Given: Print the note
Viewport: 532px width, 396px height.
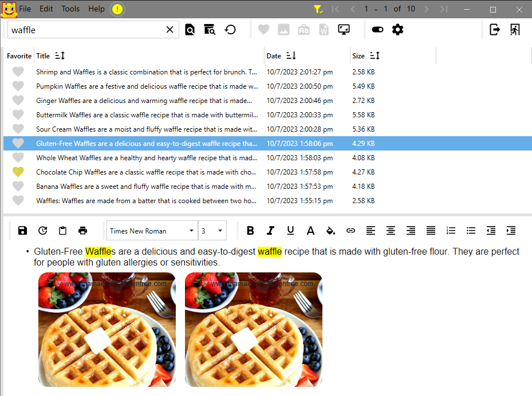Looking at the screenshot, I should coord(83,231).
